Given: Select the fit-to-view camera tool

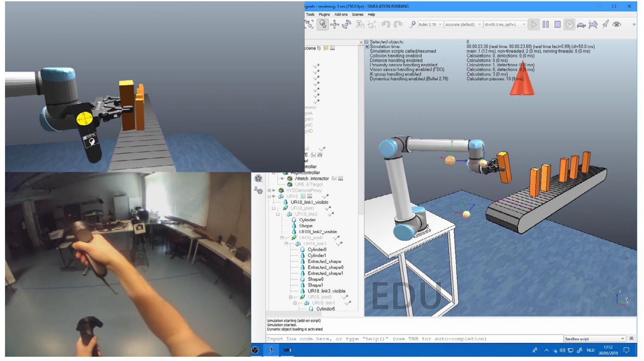Looking at the screenshot, I should click(309, 25).
